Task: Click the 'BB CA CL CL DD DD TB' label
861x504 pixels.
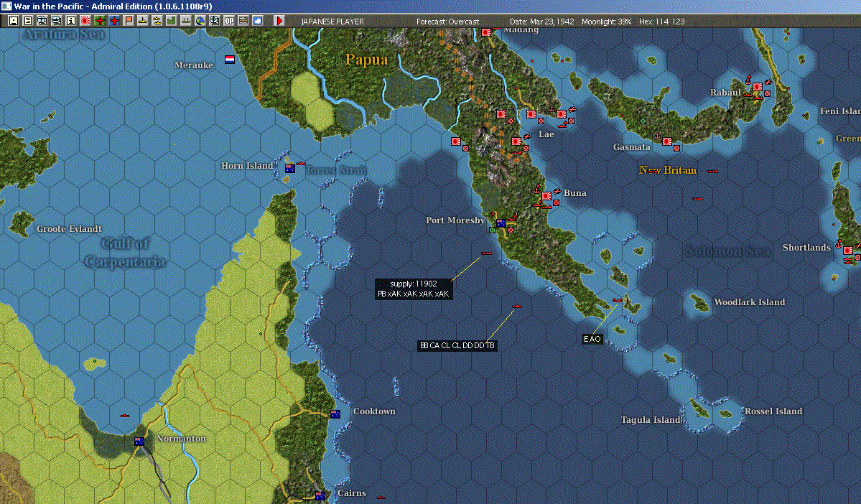Action: pyautogui.click(x=457, y=345)
